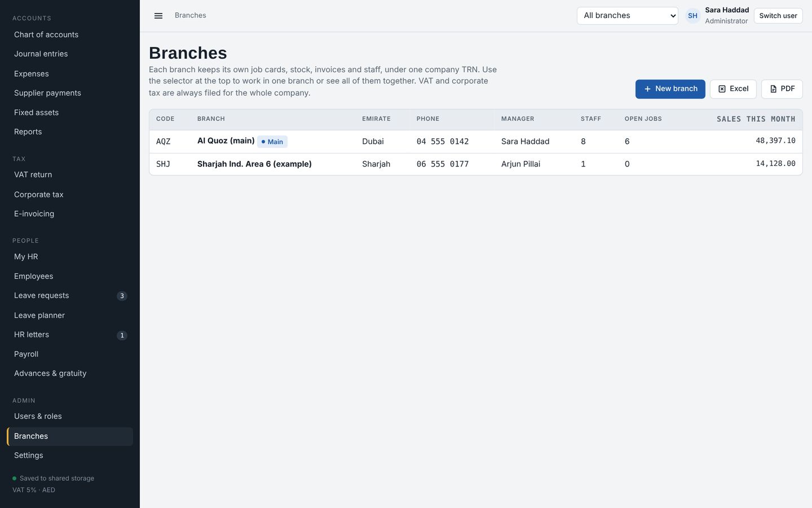Viewport: 812px width, 508px height.
Task: Navigate to E-invoicing
Action: [70, 214]
